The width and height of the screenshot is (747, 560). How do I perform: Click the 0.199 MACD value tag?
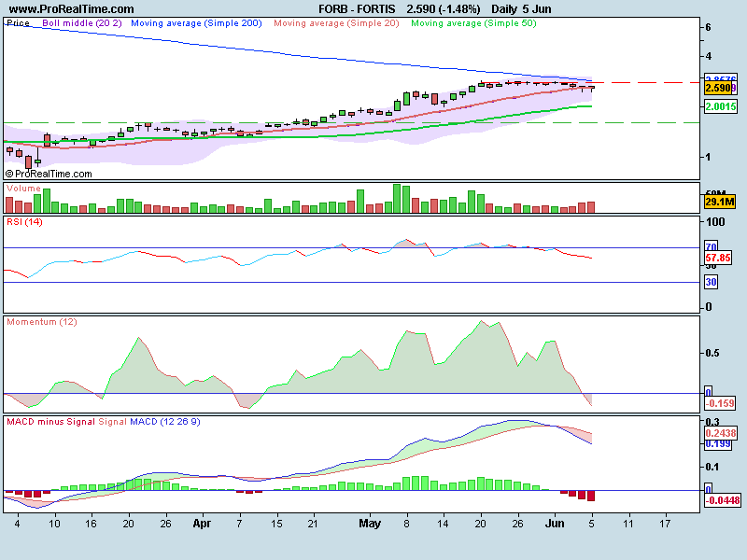(718, 444)
